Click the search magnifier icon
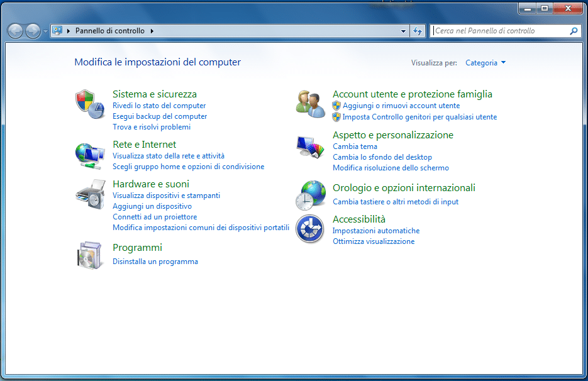This screenshot has width=588, height=381. click(x=573, y=30)
